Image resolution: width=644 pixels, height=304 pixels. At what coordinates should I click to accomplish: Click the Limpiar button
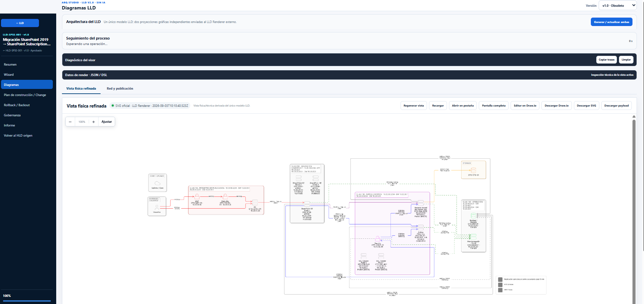tap(626, 60)
